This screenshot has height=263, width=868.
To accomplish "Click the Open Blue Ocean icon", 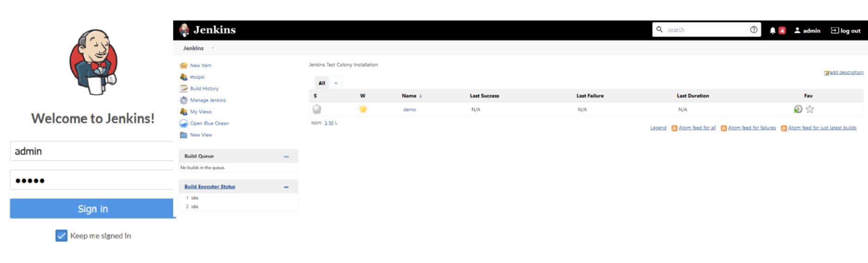I will (183, 123).
